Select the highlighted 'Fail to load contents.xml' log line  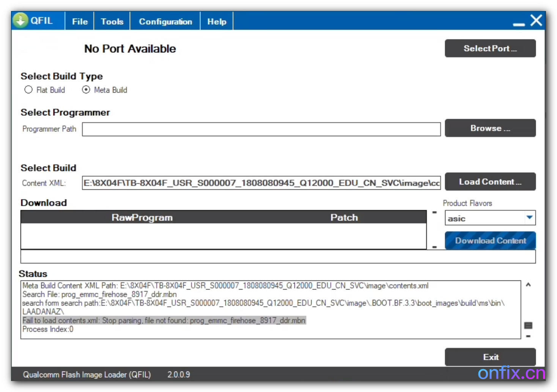[x=164, y=321]
